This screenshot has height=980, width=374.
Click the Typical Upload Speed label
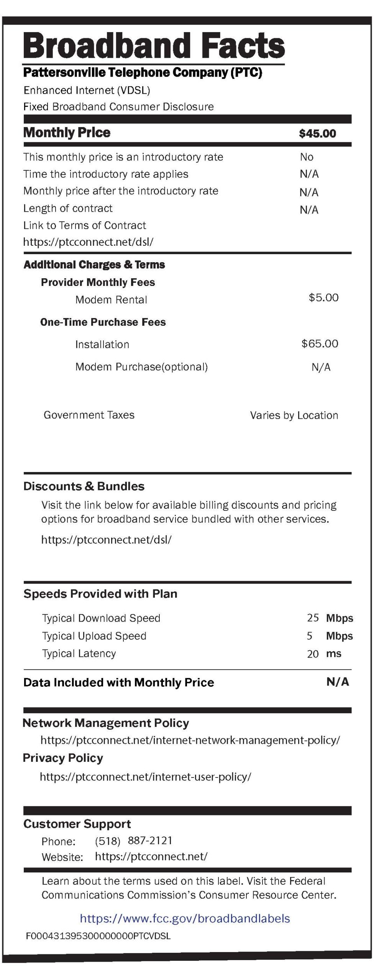pos(94,636)
